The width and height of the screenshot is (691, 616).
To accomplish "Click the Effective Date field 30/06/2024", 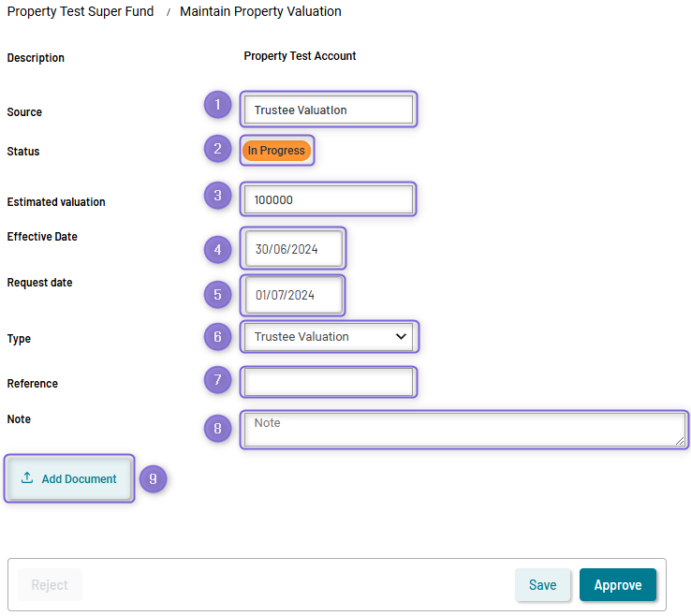I will [293, 249].
